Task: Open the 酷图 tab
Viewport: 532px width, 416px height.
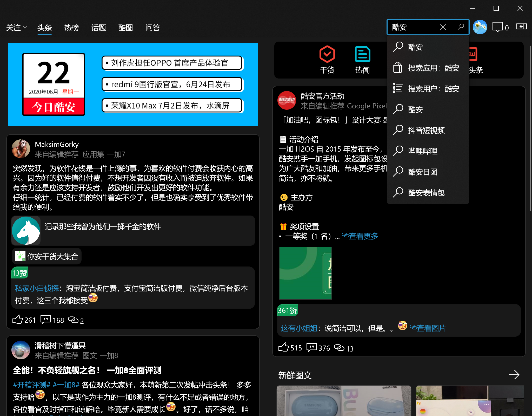Action: pyautogui.click(x=125, y=28)
